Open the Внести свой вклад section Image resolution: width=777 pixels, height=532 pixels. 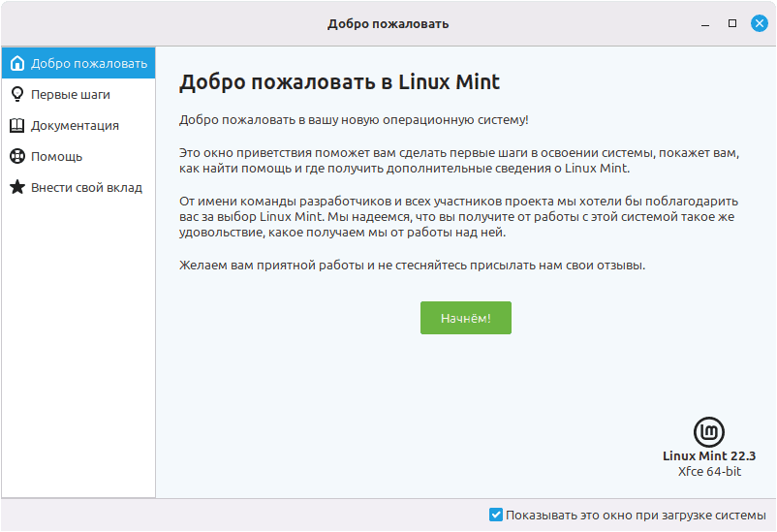click(x=78, y=187)
